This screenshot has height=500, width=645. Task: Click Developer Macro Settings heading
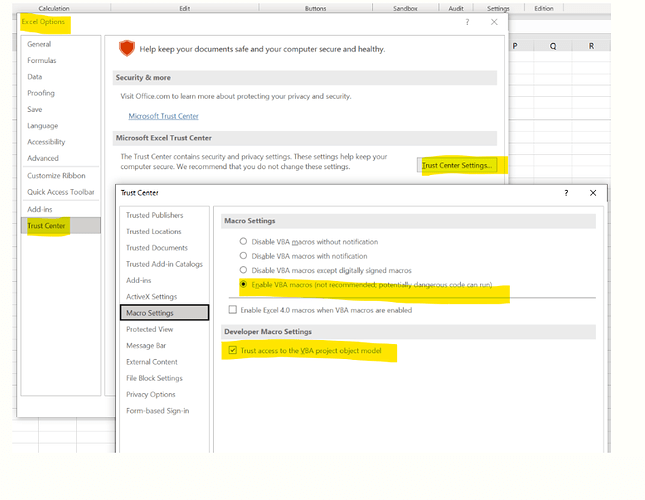268,331
